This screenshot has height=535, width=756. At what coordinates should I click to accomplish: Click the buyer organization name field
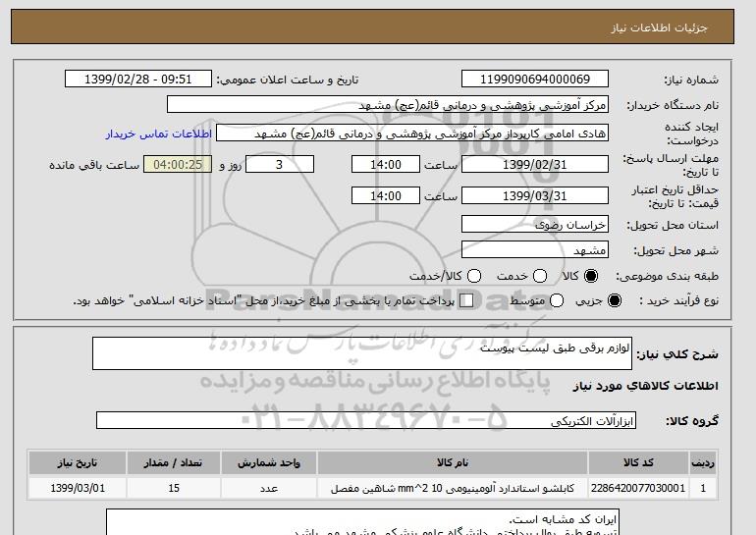tap(388, 105)
